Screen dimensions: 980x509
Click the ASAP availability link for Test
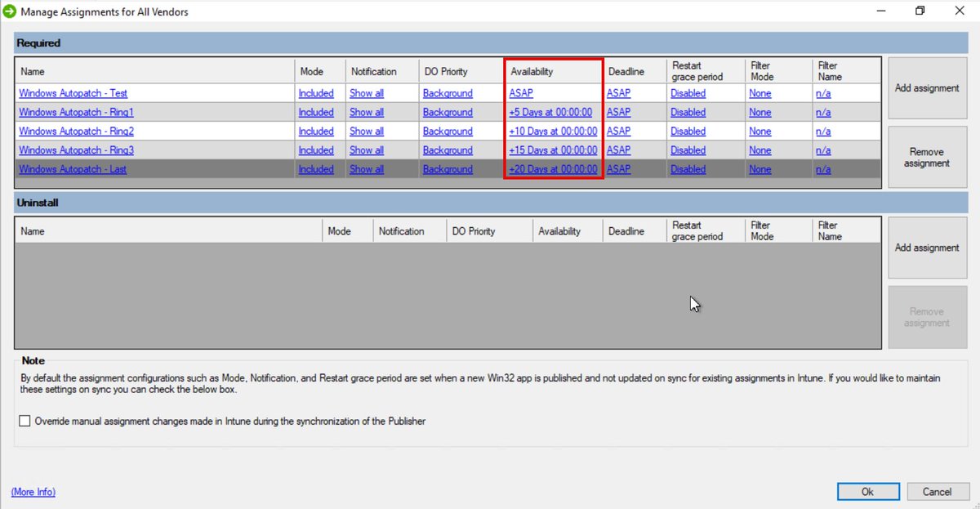click(520, 93)
